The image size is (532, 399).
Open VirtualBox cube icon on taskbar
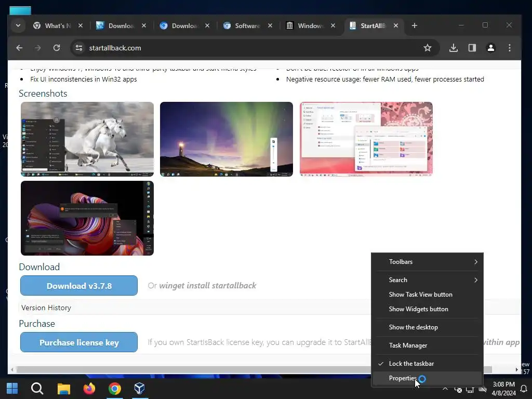coord(139,389)
